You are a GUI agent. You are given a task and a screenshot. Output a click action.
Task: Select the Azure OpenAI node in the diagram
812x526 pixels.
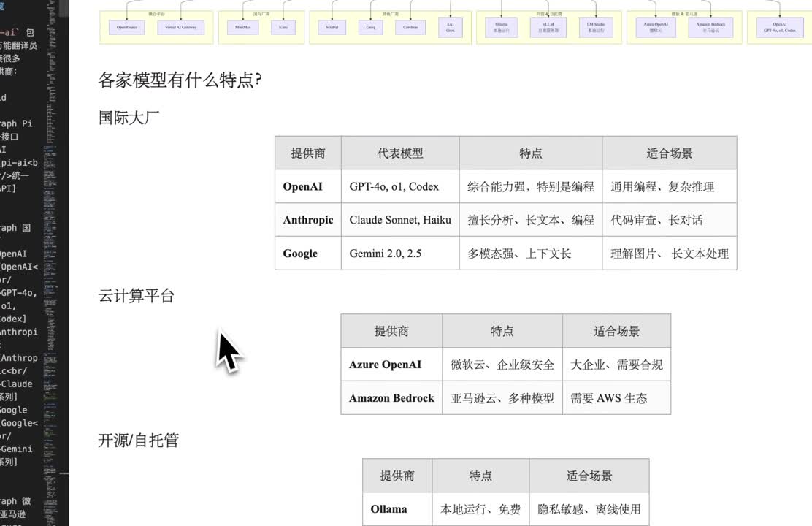pos(656,27)
